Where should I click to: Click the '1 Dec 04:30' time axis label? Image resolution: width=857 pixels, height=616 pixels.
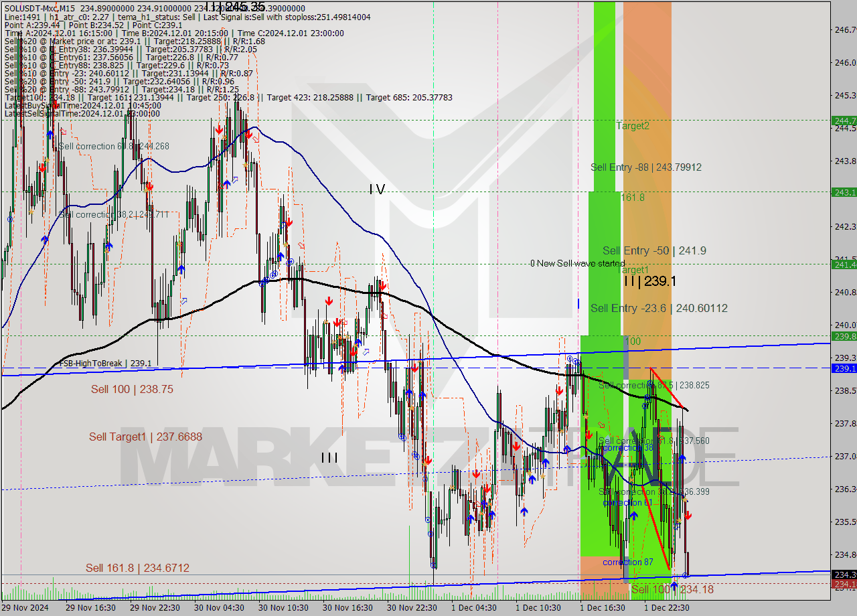point(474,608)
